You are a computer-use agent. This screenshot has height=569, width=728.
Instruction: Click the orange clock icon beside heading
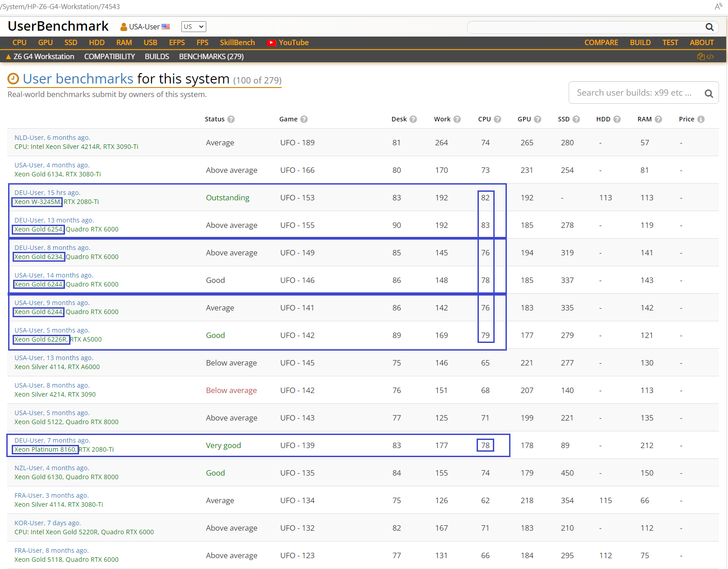point(14,79)
